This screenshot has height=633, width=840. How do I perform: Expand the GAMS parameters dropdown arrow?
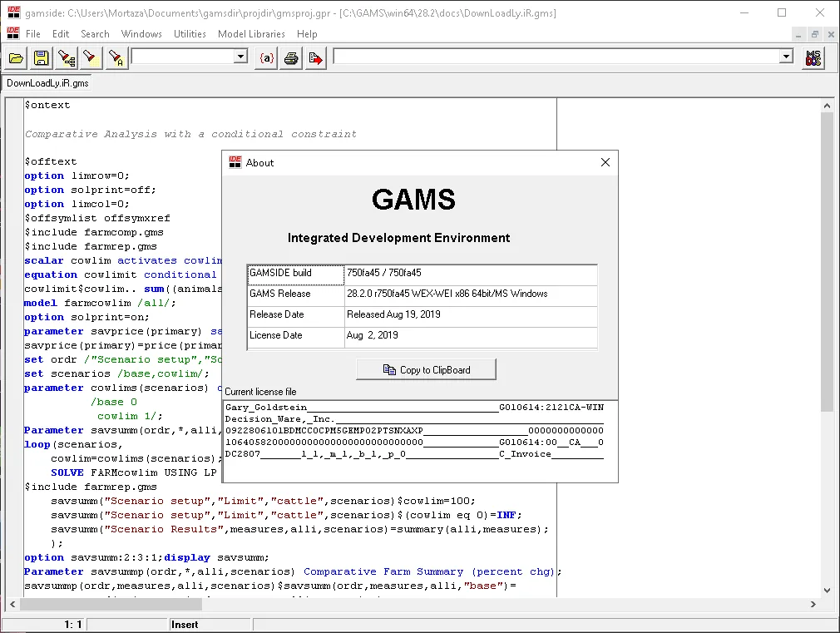point(786,57)
